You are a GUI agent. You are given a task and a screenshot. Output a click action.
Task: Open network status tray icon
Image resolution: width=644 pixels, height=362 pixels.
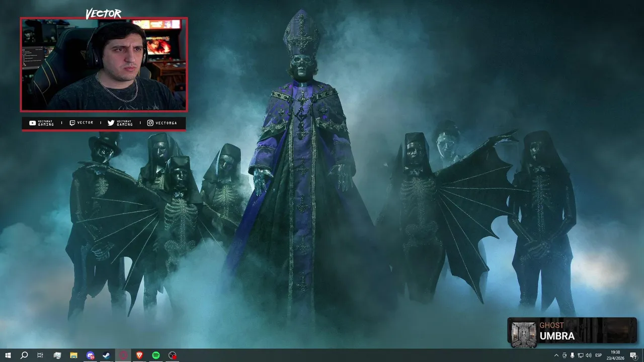coord(580,355)
